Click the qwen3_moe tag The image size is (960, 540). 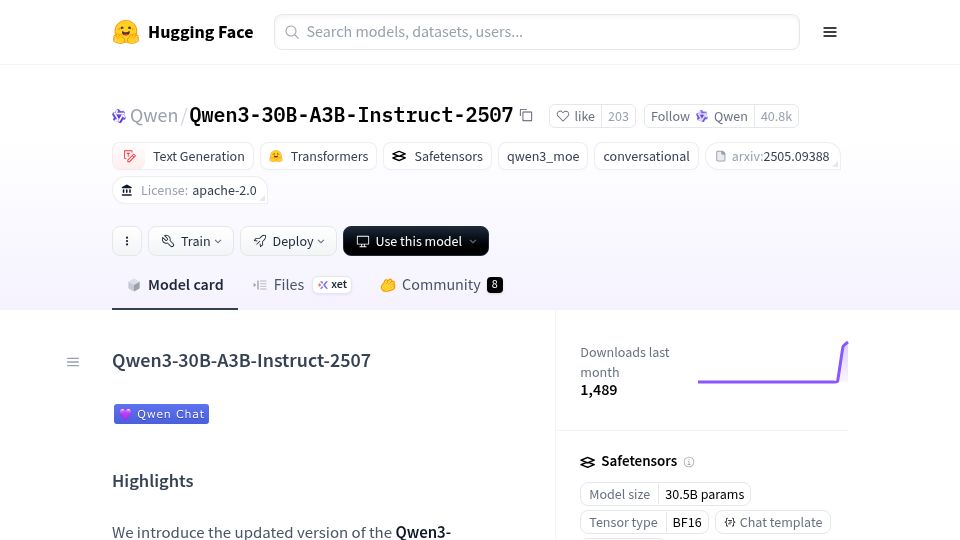543,156
